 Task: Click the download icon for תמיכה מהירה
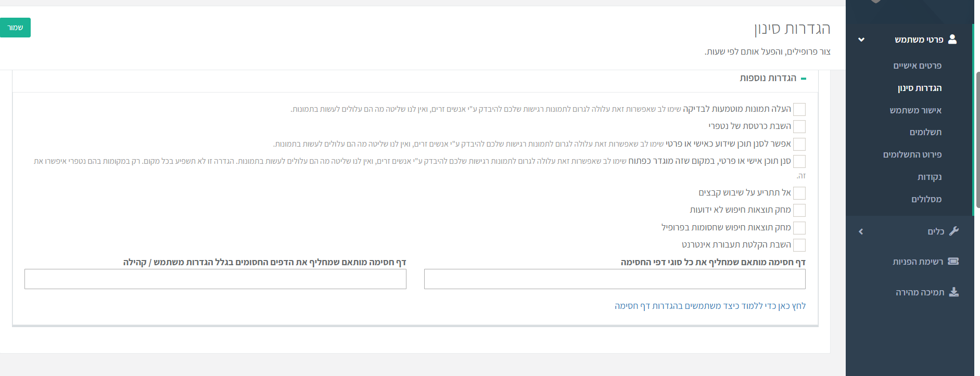(953, 292)
